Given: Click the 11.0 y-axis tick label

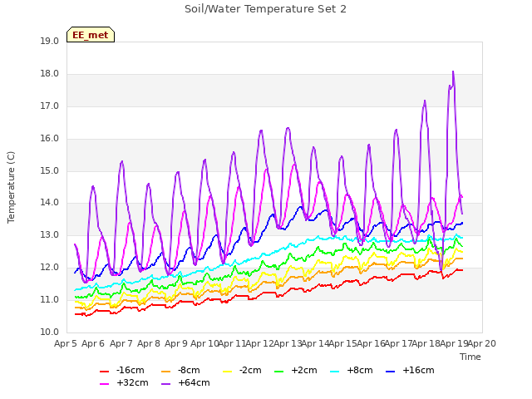Looking at the screenshot, I should tap(50, 299).
